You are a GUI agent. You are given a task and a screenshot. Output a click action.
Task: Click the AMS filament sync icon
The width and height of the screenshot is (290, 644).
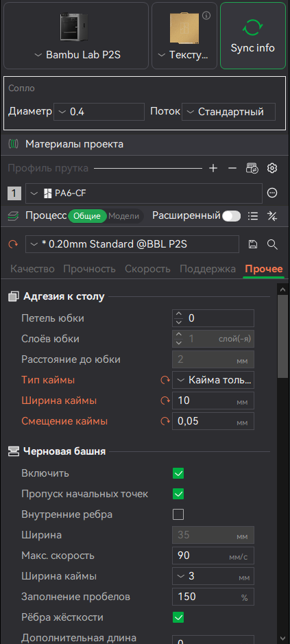pyautogui.click(x=252, y=169)
